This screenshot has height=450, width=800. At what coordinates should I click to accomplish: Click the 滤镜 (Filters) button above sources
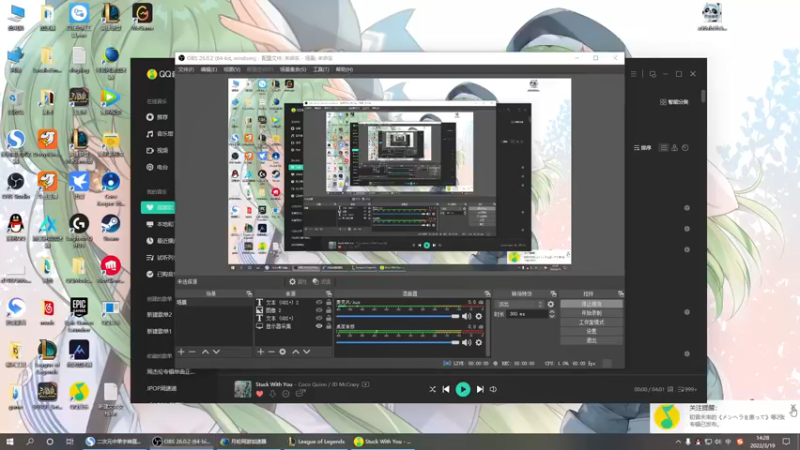321,282
